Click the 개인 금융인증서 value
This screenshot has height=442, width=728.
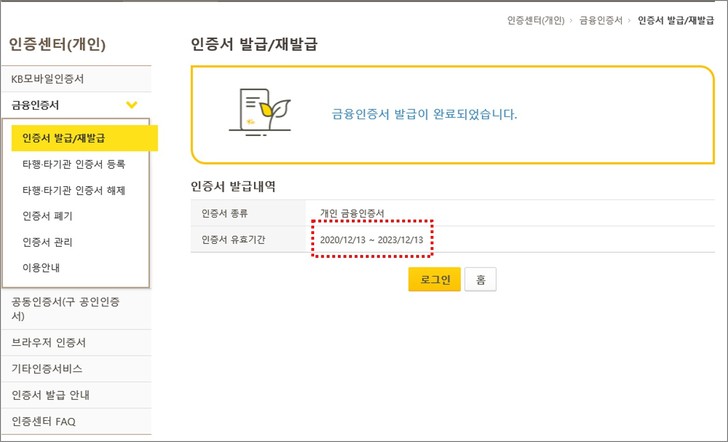click(352, 214)
